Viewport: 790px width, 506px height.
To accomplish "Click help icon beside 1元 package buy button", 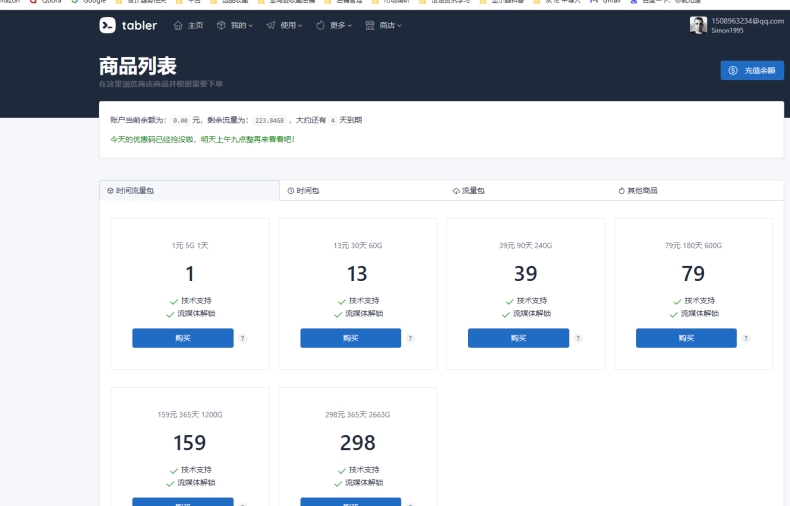I will click(243, 339).
